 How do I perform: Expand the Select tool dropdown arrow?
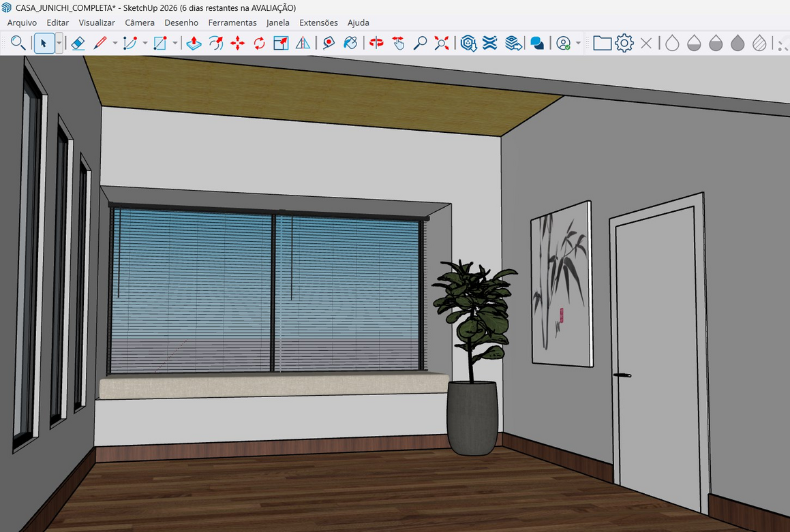pos(59,44)
